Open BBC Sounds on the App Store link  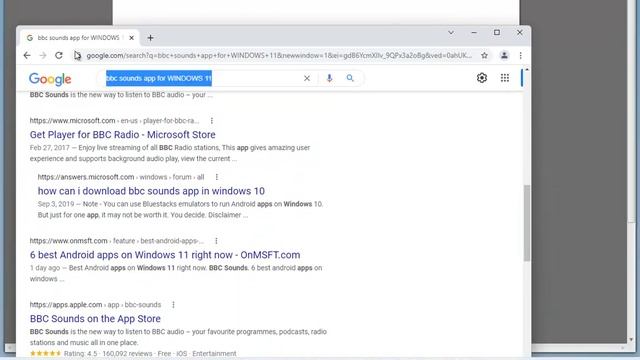coord(95,319)
